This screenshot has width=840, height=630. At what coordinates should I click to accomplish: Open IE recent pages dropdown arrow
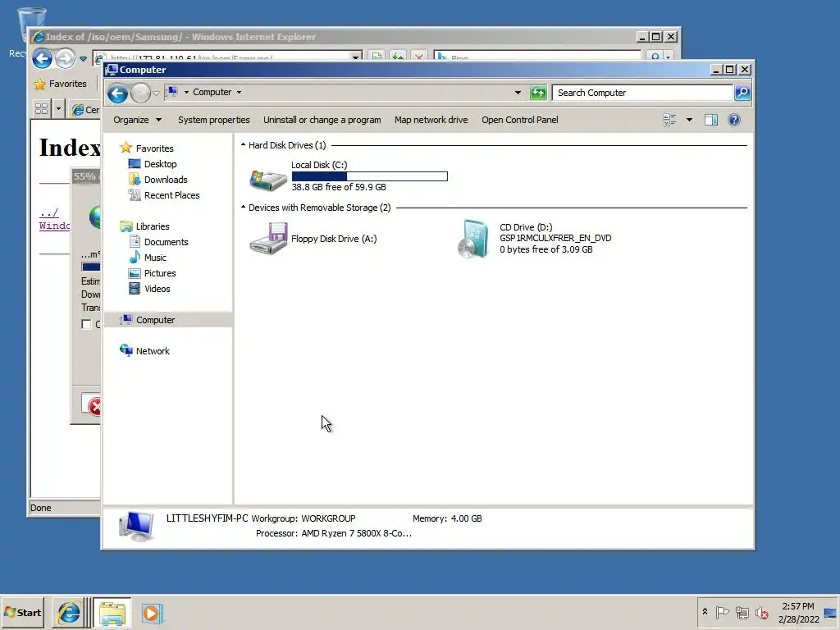click(x=83, y=58)
